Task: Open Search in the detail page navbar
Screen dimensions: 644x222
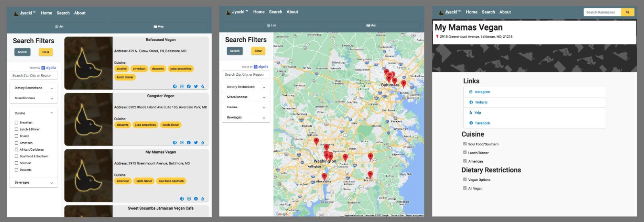Action: tap(488, 12)
